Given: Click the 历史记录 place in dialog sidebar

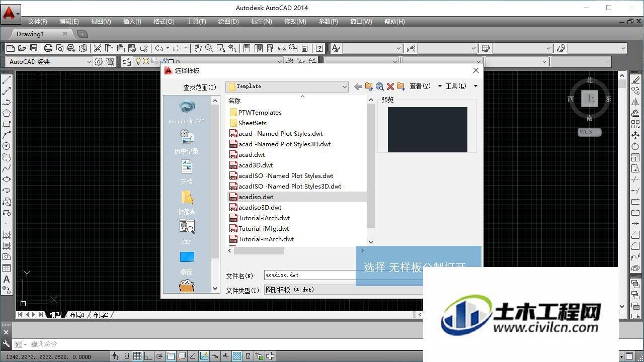Looking at the screenshot, I should tap(187, 142).
